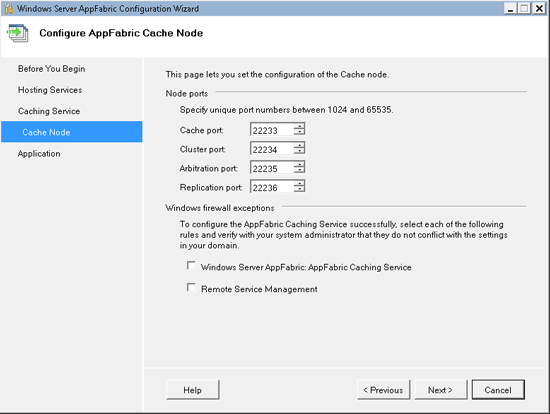Increase the Cluster port value
The width and height of the screenshot is (550, 414).
coord(299,145)
